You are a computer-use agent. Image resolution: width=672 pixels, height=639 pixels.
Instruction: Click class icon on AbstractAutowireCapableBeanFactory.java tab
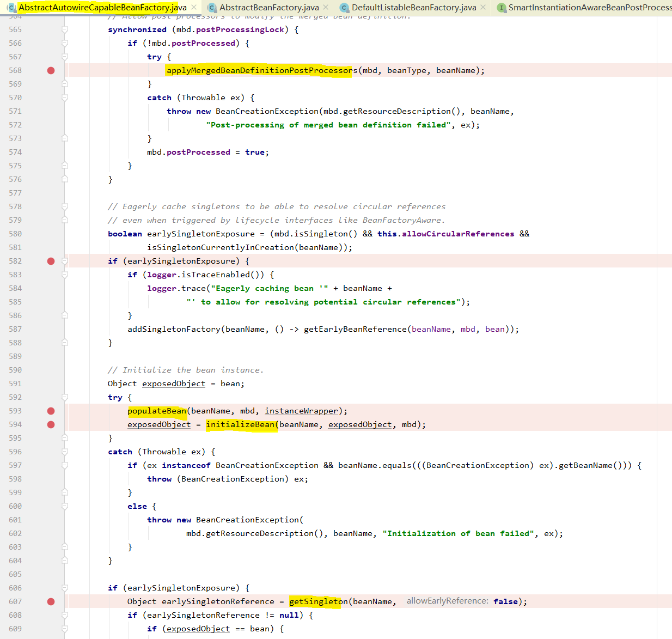coord(11,8)
